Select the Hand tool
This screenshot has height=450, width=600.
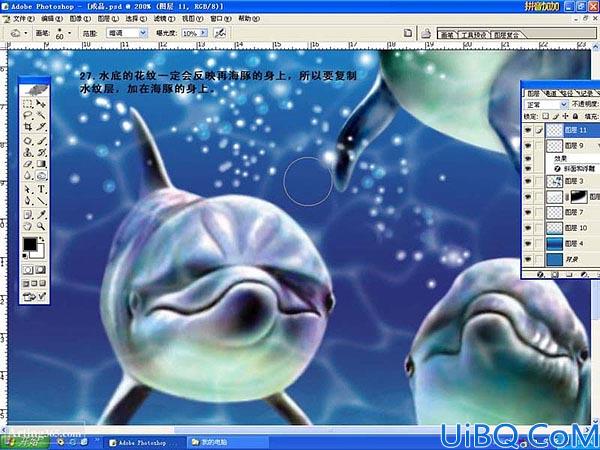(28, 226)
